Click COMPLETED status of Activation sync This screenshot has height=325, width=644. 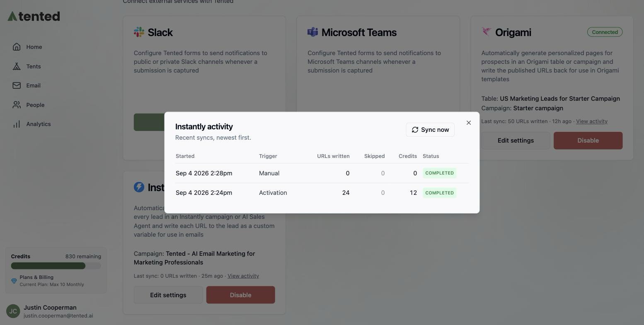[x=440, y=193]
